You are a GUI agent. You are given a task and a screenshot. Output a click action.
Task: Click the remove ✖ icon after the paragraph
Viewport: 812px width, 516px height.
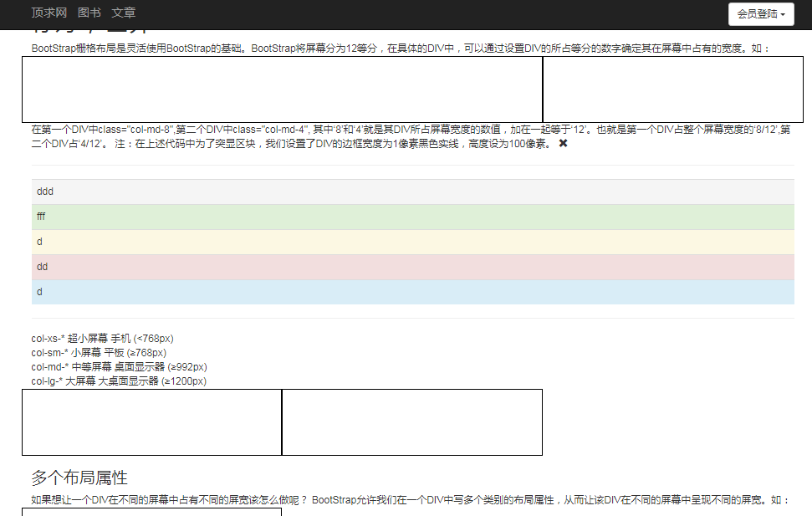[563, 144]
